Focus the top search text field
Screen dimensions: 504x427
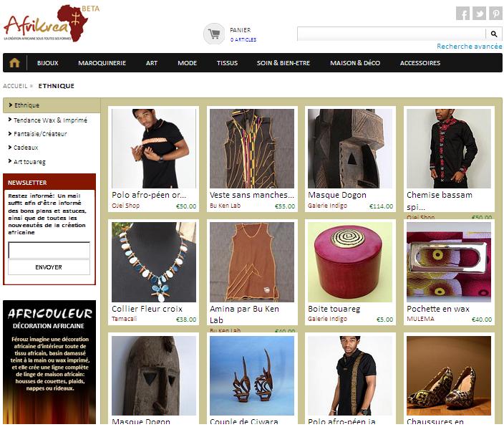point(391,34)
